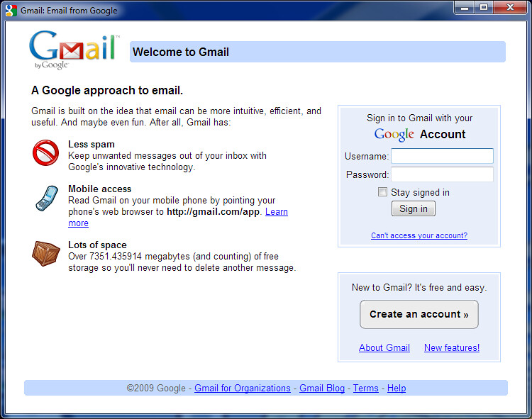Click New to Gmail? It's free text

click(x=419, y=287)
